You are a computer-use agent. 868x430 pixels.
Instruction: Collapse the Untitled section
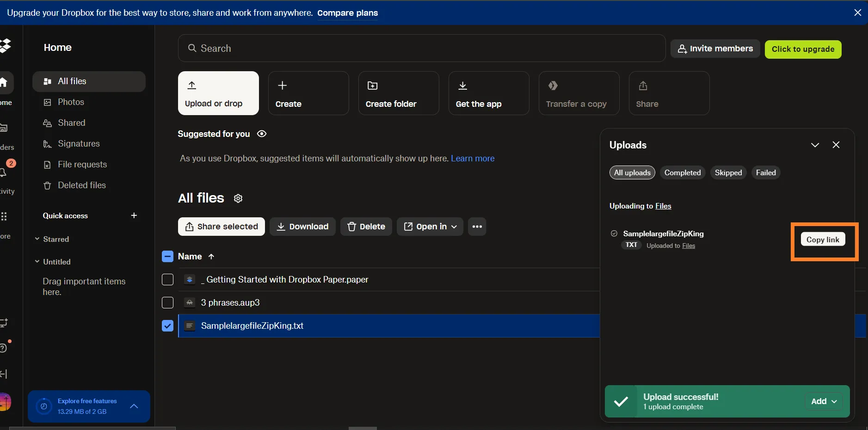point(37,262)
